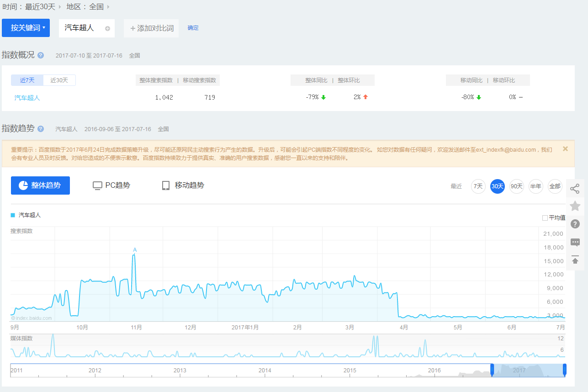This screenshot has width=588, height=392.
Task: Open the question mark help sidebar icon
Action: tap(575, 224)
